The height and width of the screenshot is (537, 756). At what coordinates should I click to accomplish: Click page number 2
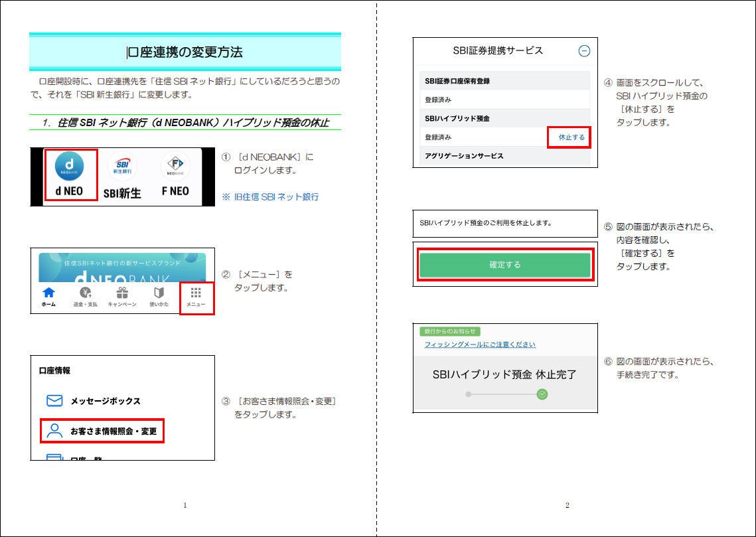(x=567, y=505)
